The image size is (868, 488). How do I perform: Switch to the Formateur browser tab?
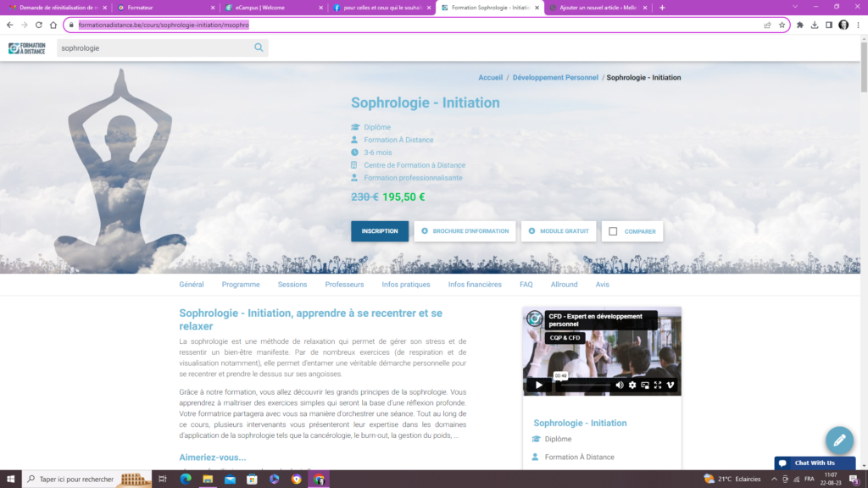coord(164,8)
